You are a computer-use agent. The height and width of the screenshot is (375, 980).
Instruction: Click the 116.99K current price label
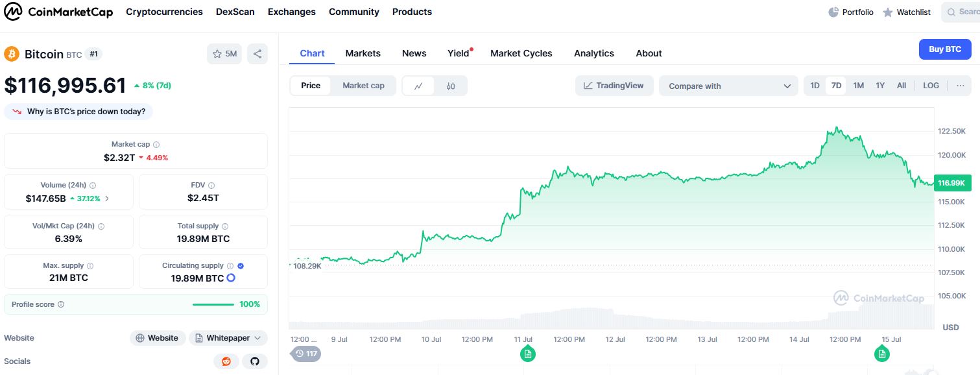click(951, 184)
